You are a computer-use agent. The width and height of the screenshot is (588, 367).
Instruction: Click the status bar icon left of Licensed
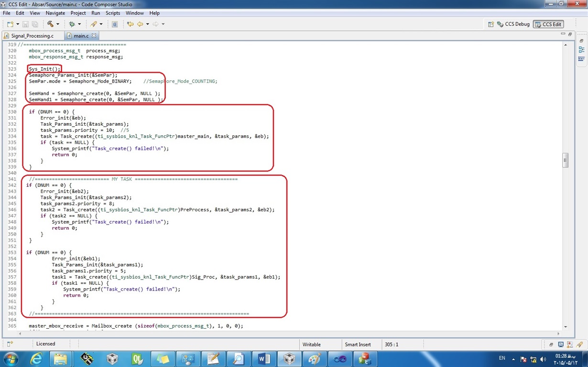coord(10,344)
